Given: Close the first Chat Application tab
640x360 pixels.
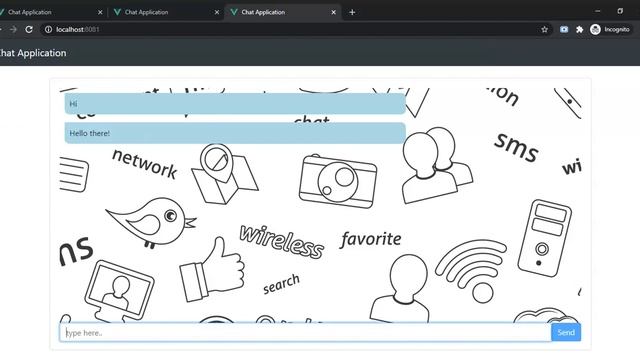Looking at the screenshot, I should [x=100, y=12].
